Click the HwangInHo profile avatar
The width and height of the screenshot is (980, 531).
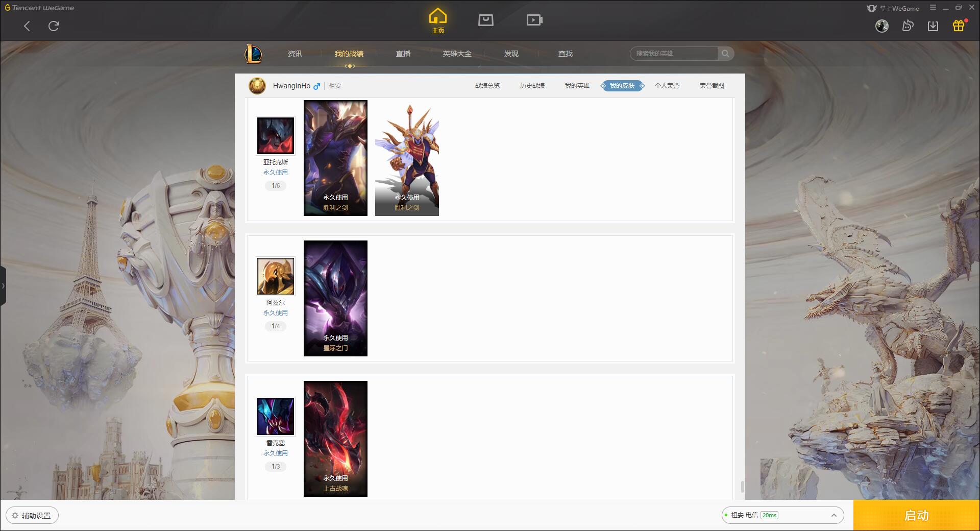257,86
